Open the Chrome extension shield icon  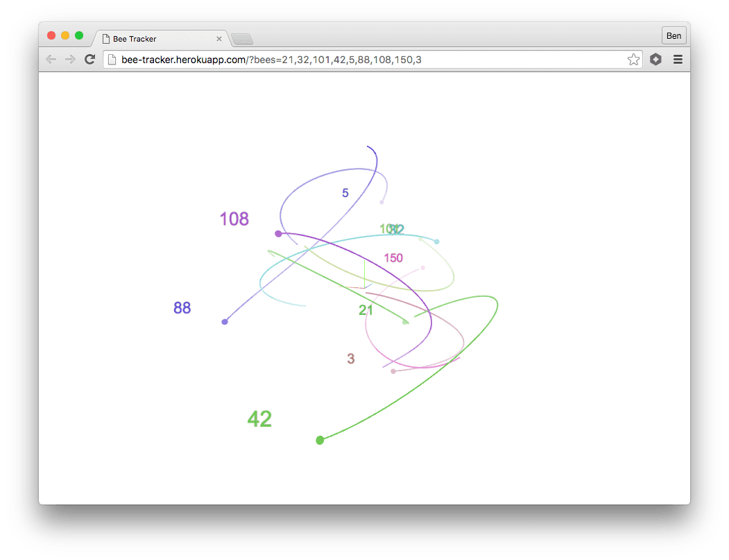click(x=655, y=60)
